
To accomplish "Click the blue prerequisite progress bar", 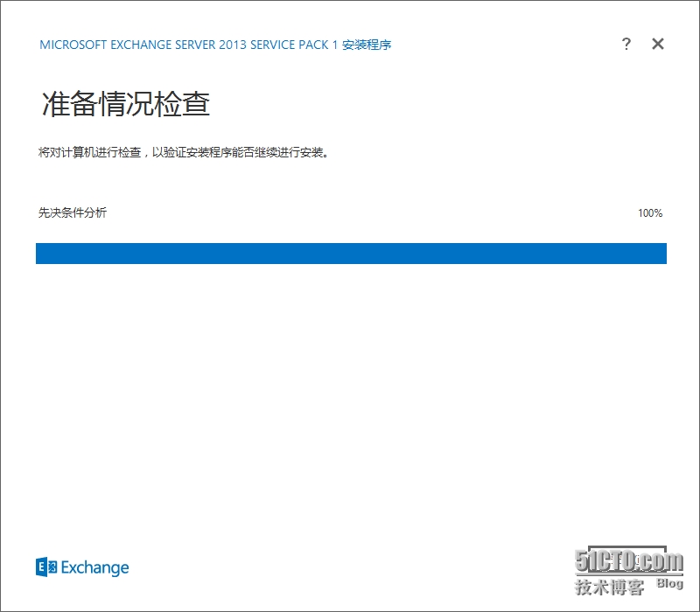I will [350, 254].
